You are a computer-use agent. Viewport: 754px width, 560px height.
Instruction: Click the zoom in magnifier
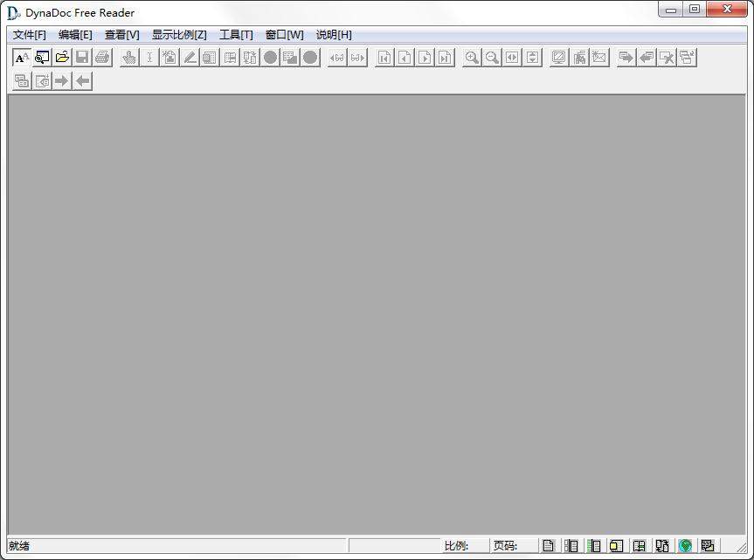click(x=472, y=58)
